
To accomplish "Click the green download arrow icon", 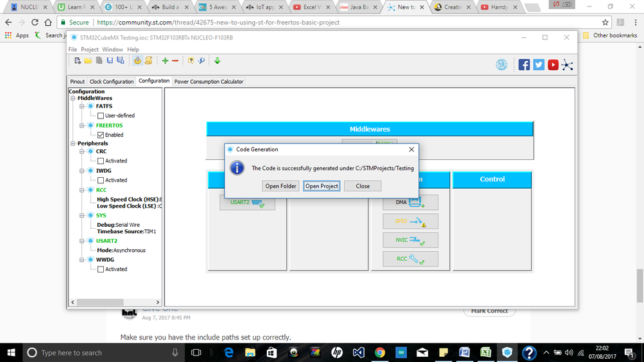I will pos(217,61).
